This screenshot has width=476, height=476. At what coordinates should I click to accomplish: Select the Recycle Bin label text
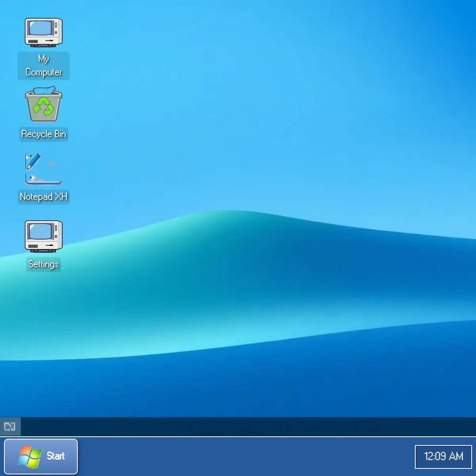[44, 134]
